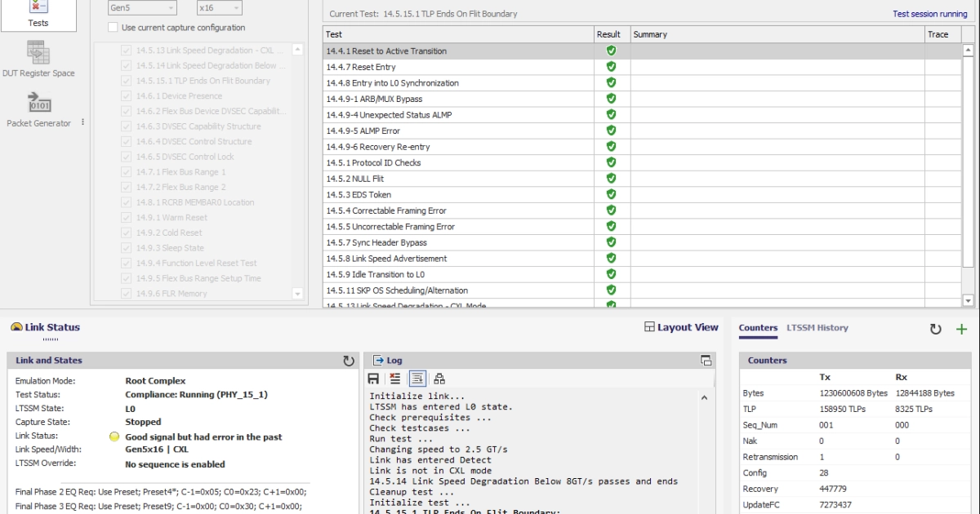The width and height of the screenshot is (980, 514).
Task: Toggle 14.9.1 Warm Reset checkbox
Action: pos(127,218)
